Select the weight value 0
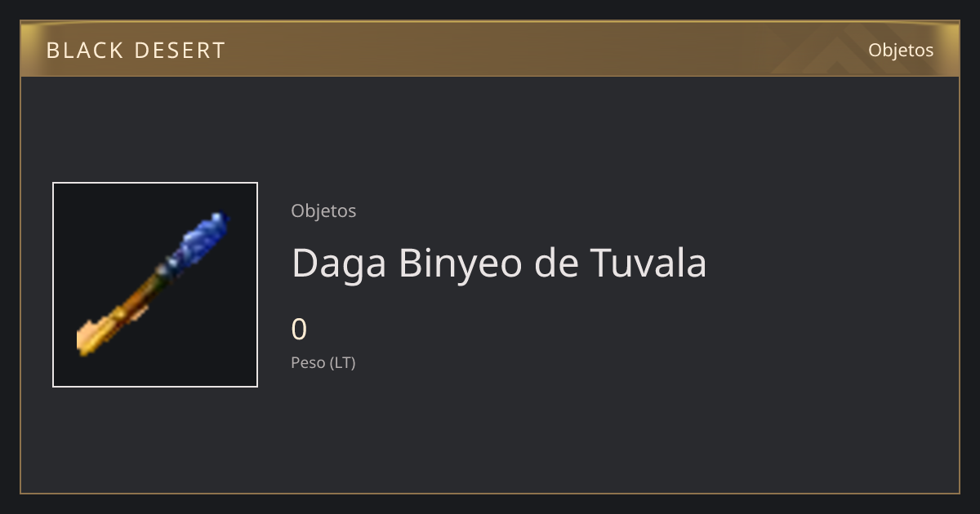The height and width of the screenshot is (514, 980). tap(300, 330)
